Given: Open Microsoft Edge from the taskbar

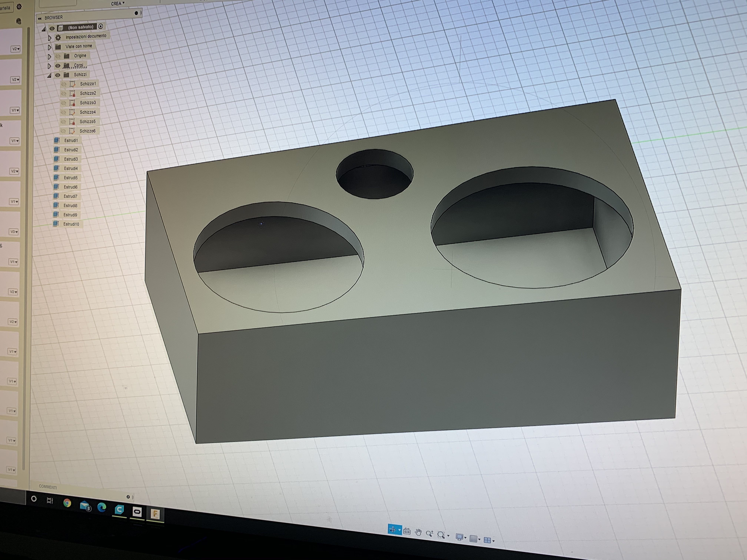Looking at the screenshot, I should tap(102, 507).
